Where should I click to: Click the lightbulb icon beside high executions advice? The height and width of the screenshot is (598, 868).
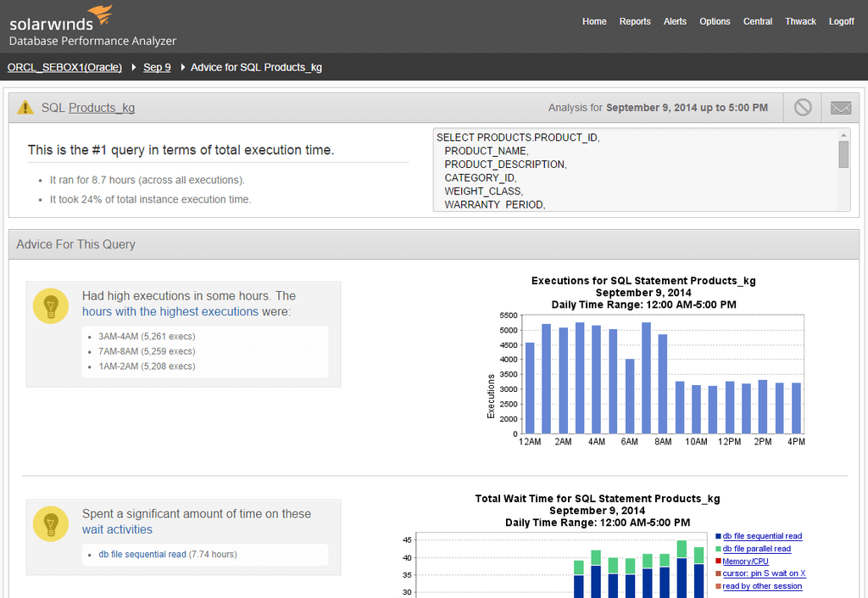click(51, 305)
